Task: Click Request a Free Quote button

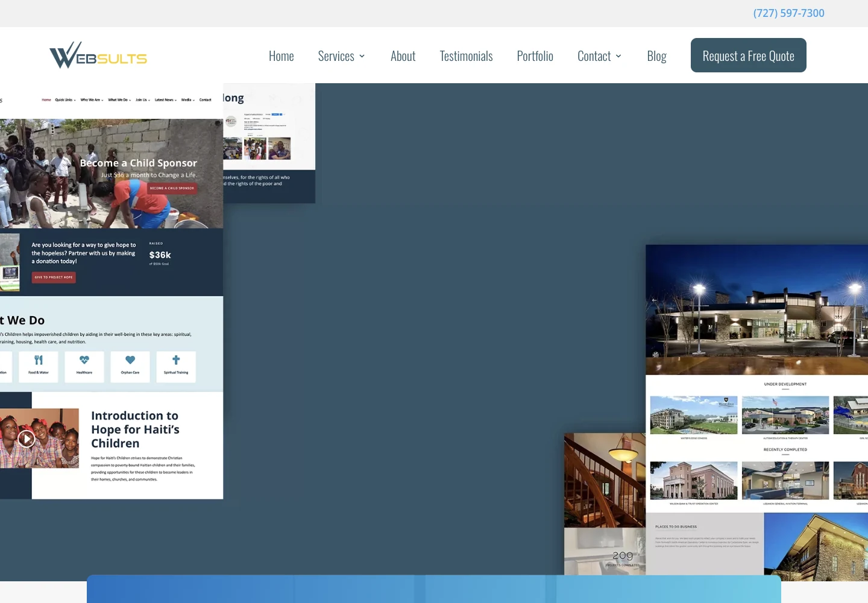Action: pos(748,55)
